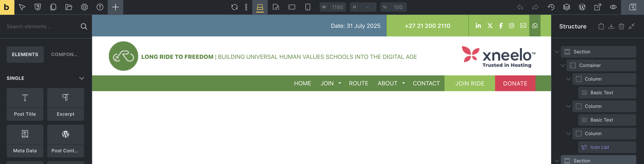Expand the bottom Section chevron in Structure
This screenshot has width=644, height=164.
pos(557,161)
